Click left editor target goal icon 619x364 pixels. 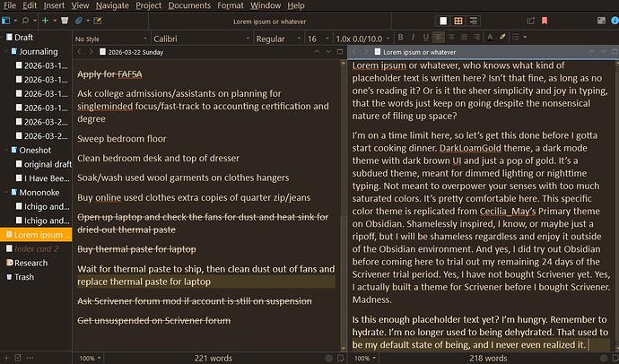click(329, 358)
